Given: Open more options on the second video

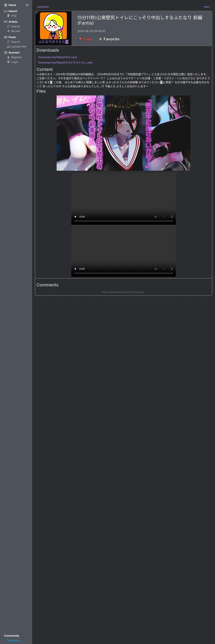Looking at the screenshot, I should 172,269.
